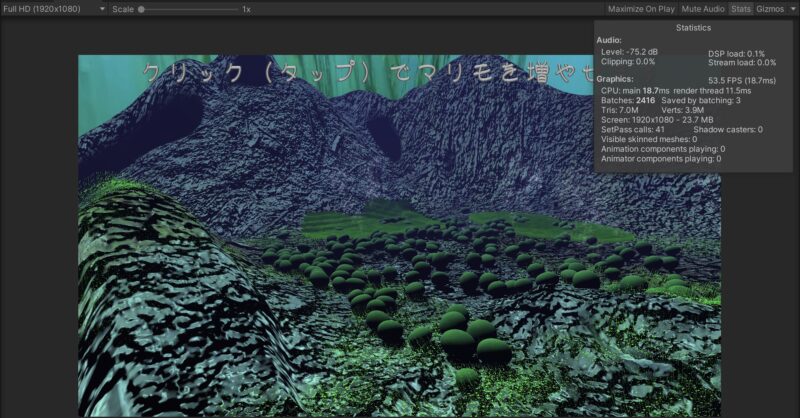Click the Batches 2416 statistic
The height and width of the screenshot is (418, 800).
tap(628, 101)
